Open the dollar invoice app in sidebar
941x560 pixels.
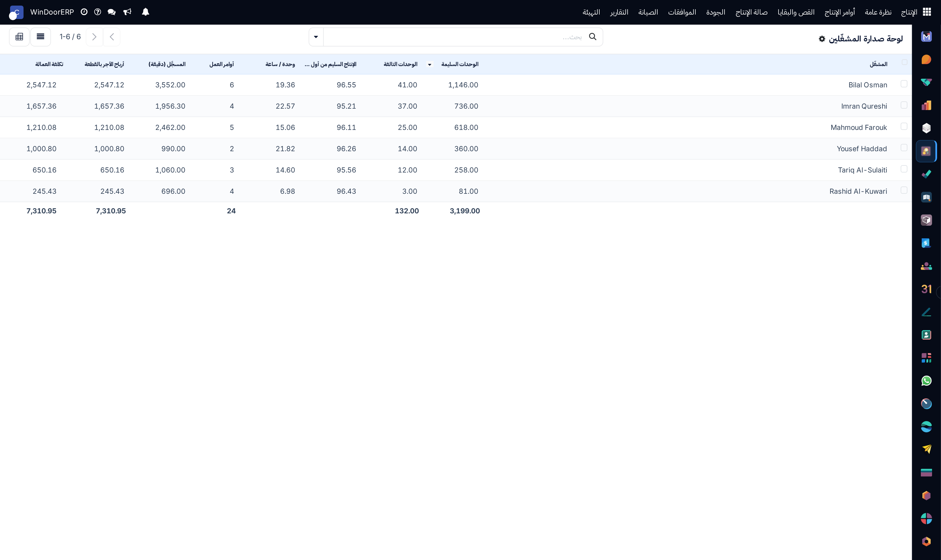click(x=926, y=243)
